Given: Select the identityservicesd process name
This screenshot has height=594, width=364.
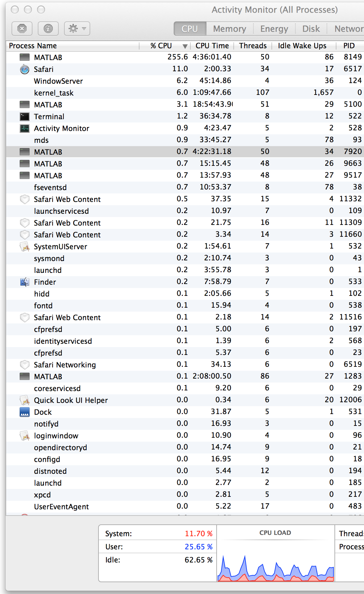Looking at the screenshot, I should (63, 341).
